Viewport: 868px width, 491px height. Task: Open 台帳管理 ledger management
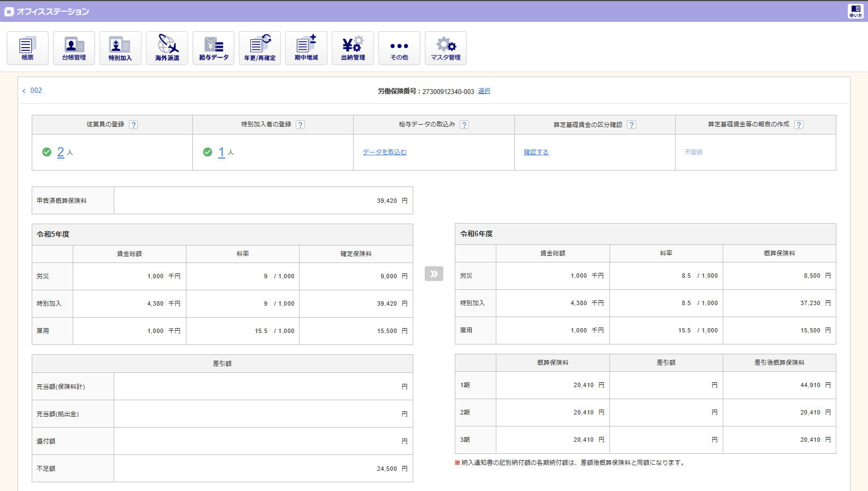click(74, 48)
